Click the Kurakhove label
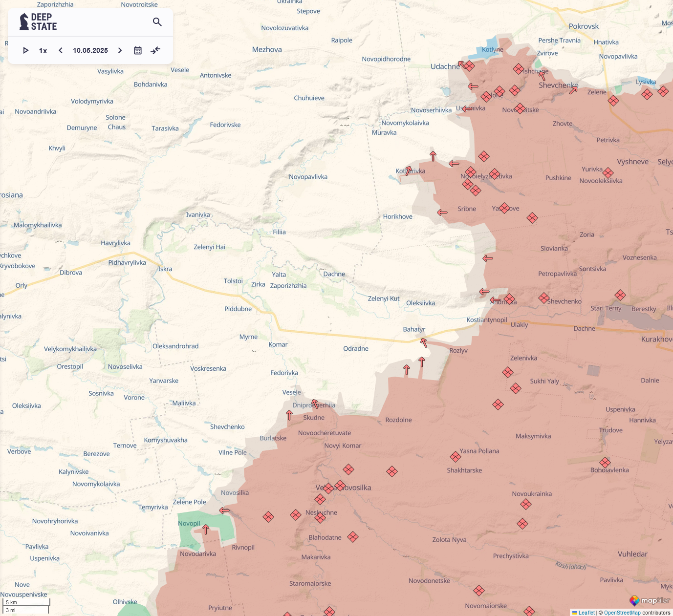The height and width of the screenshot is (616, 673). (657, 339)
